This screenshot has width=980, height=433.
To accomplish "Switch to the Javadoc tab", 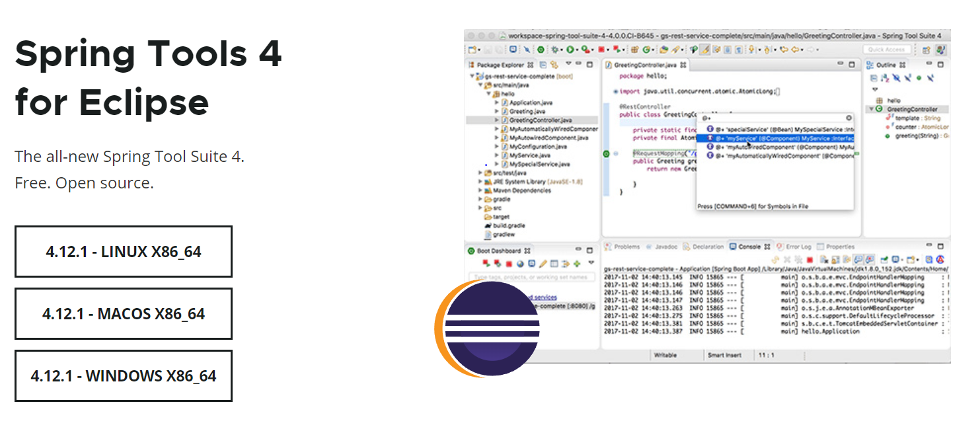I will tap(661, 247).
